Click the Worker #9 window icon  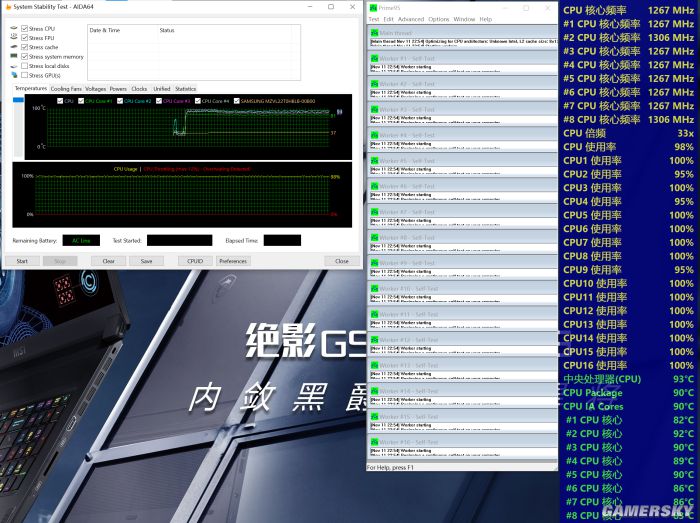(x=374, y=263)
